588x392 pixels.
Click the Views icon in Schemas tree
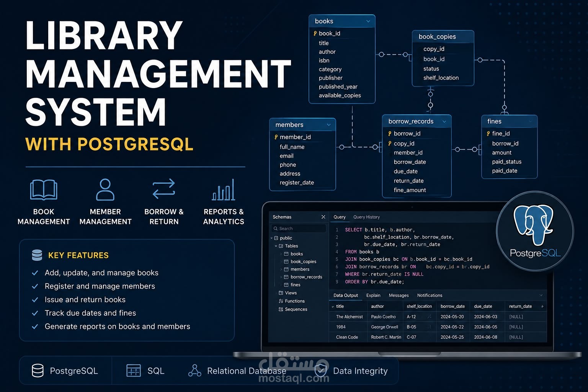click(281, 293)
